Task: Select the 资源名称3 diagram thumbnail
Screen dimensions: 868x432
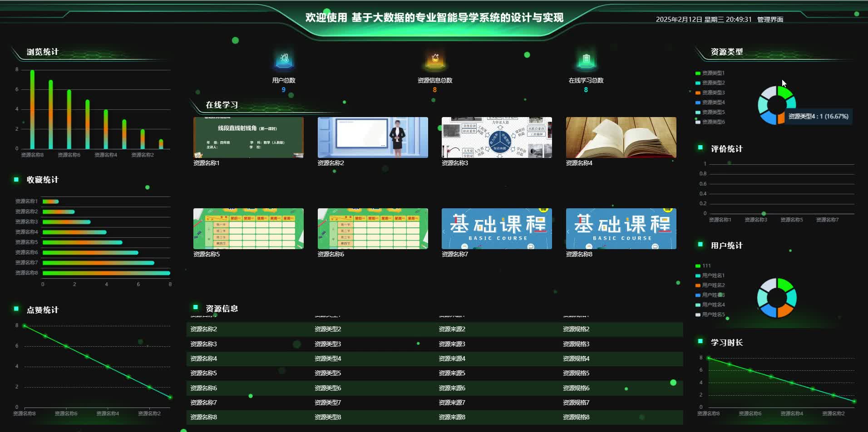Action: click(x=497, y=137)
